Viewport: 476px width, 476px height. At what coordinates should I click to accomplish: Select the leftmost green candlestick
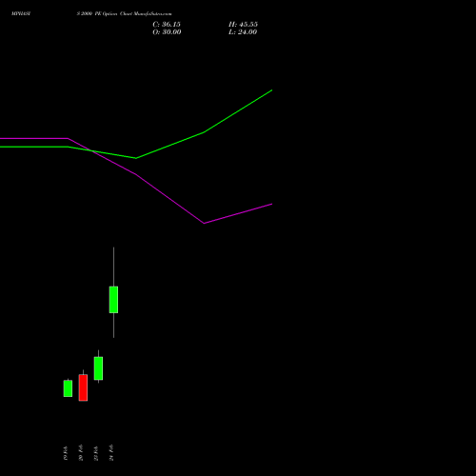click(x=68, y=388)
